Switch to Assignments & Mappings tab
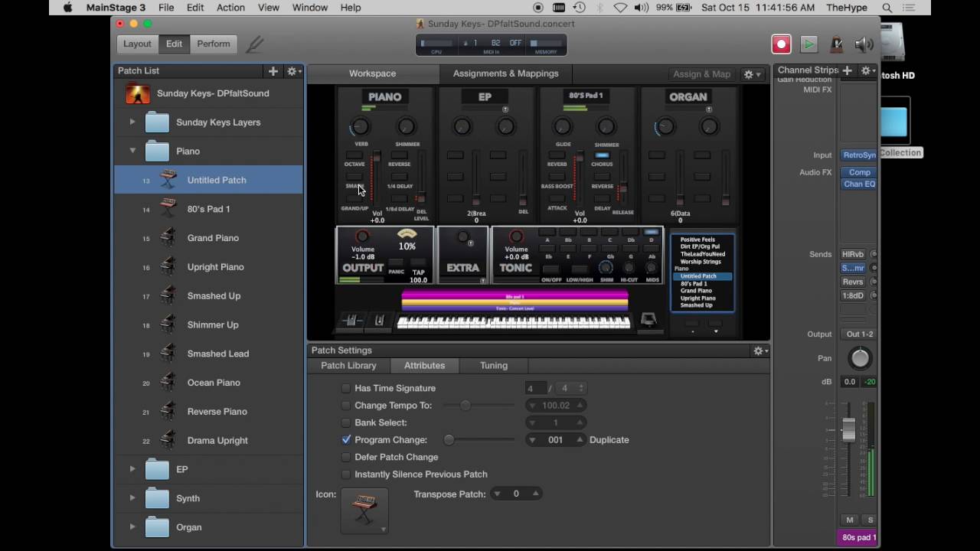This screenshot has height=551, width=980. click(x=505, y=73)
